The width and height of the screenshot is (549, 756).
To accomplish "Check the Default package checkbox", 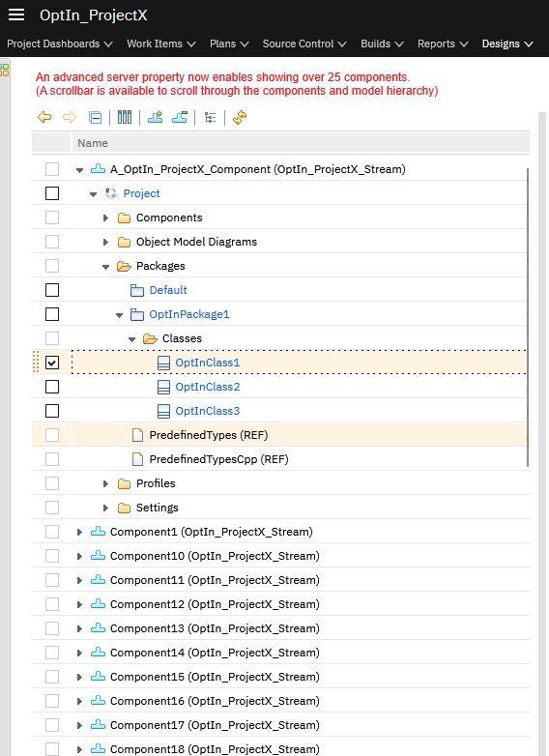I will (x=52, y=290).
